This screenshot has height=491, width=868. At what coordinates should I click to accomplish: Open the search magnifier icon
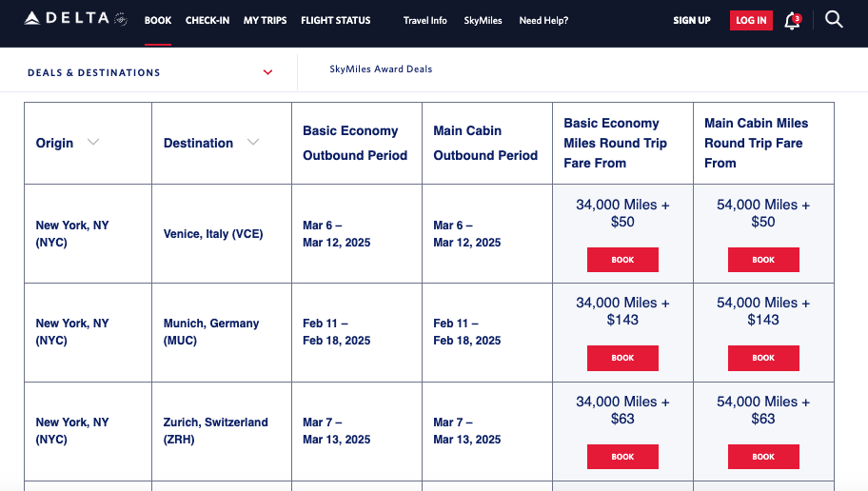pyautogui.click(x=834, y=19)
